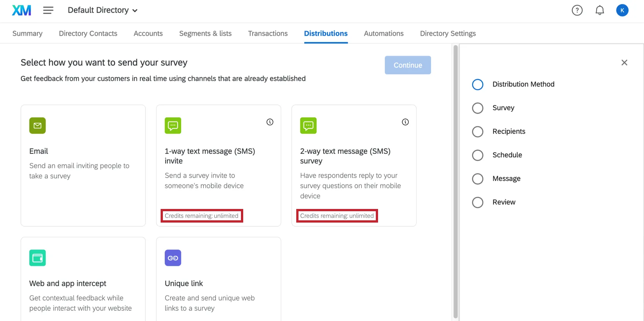Open the notifications bell

pyautogui.click(x=600, y=10)
